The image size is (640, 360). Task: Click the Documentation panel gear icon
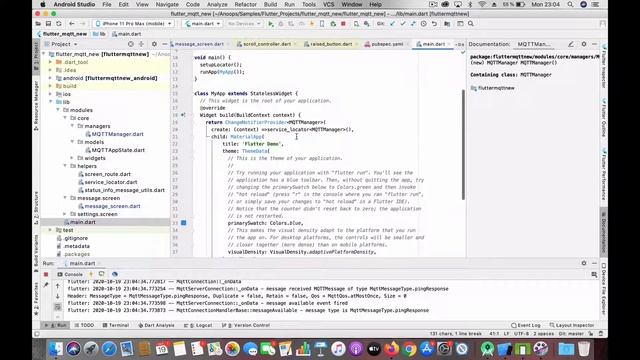coord(584,44)
